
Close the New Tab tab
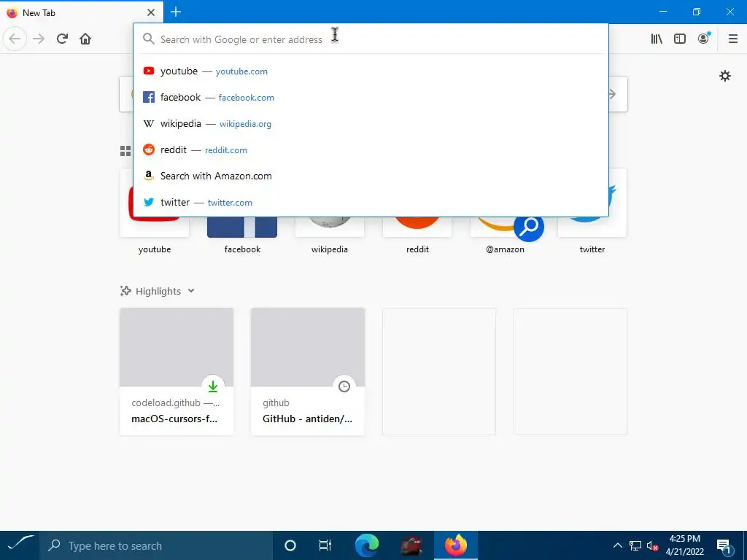point(151,12)
